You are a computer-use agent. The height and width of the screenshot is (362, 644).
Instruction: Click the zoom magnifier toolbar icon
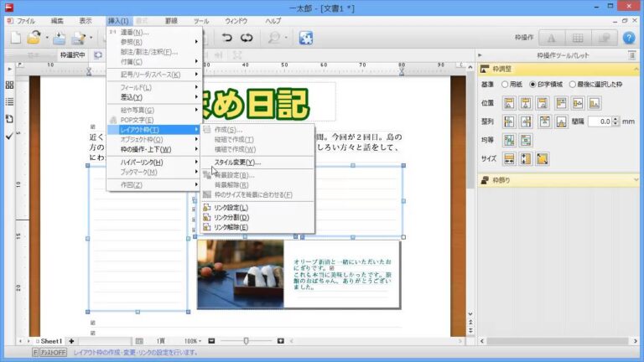pyautogui.click(x=273, y=38)
